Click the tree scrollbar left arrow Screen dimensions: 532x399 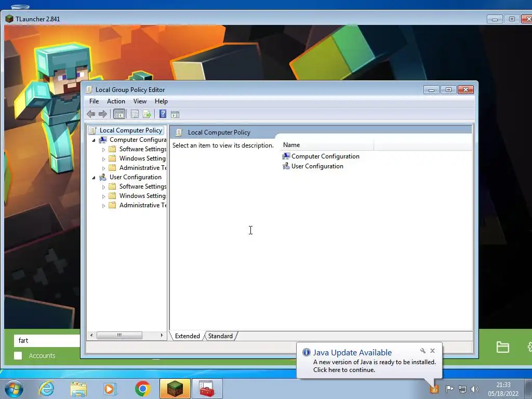coord(91,335)
